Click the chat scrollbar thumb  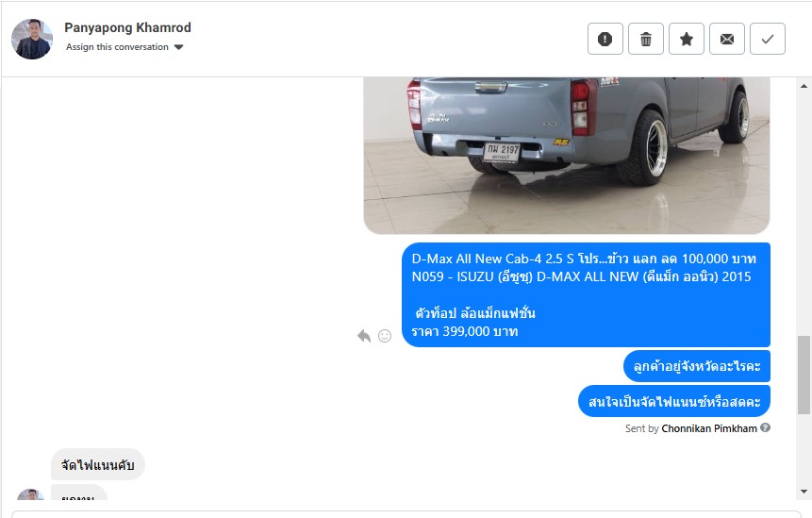click(x=804, y=375)
